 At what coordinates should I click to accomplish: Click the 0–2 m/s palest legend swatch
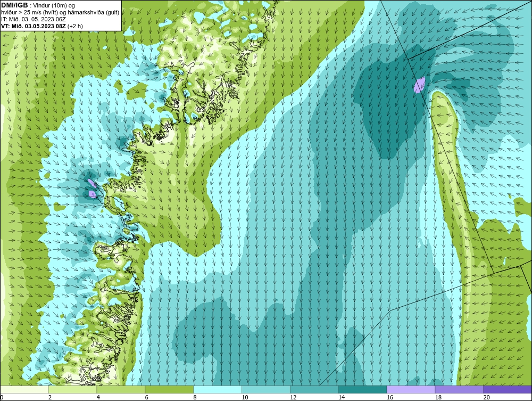click(24, 389)
